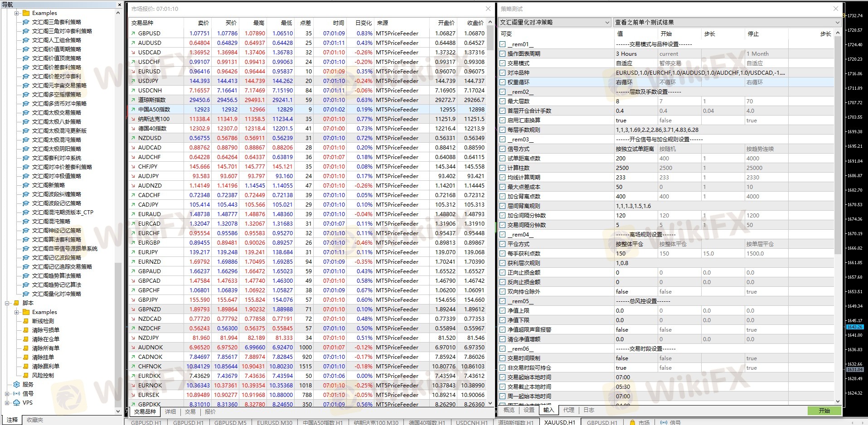Click the 断线检测 script icon
This screenshot has height=425, width=868.
click(26, 321)
